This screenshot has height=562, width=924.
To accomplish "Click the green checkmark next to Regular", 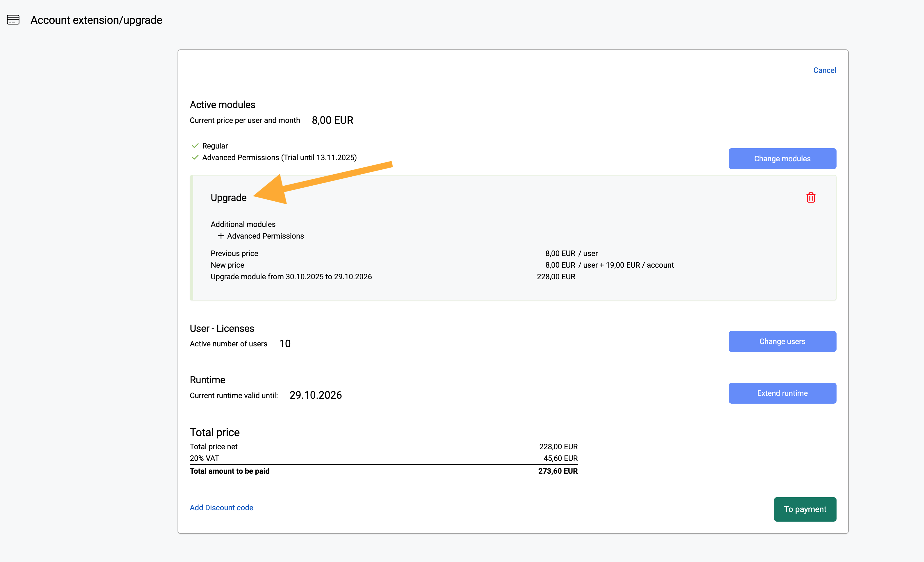I will click(x=195, y=146).
